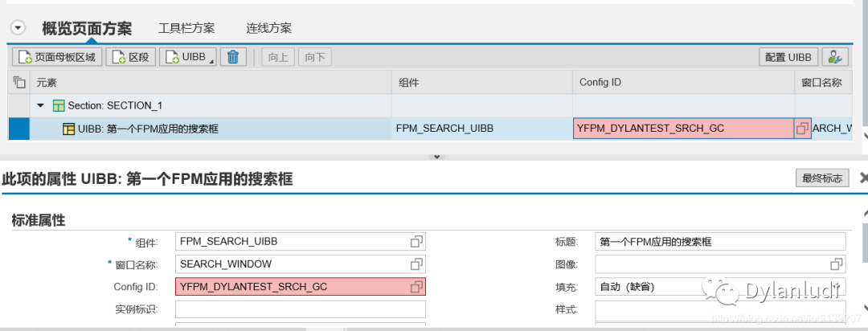Viewport: 868px width, 331px height.
Task: Open the 连线方案 tab
Action: 269,28
